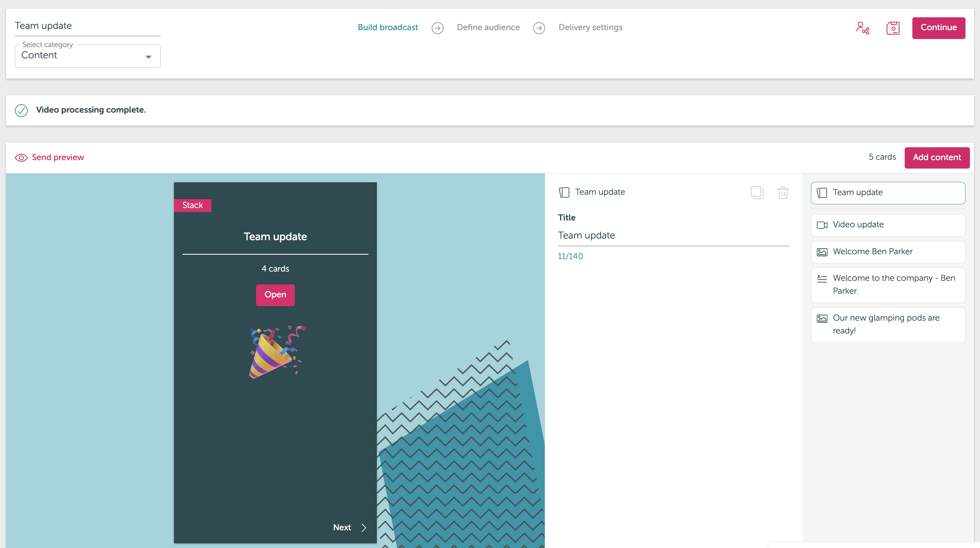Click stack icon in editor panel header
This screenshot has height=548, width=980.
(564, 192)
